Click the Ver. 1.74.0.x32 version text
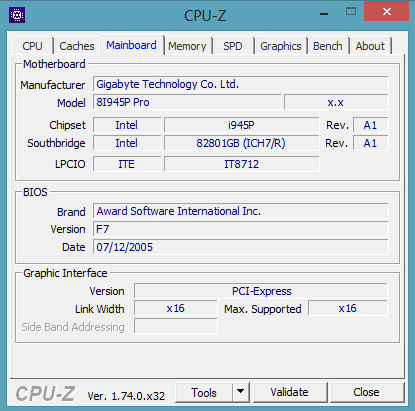Image resolution: width=415 pixels, height=411 pixels. pos(126,396)
